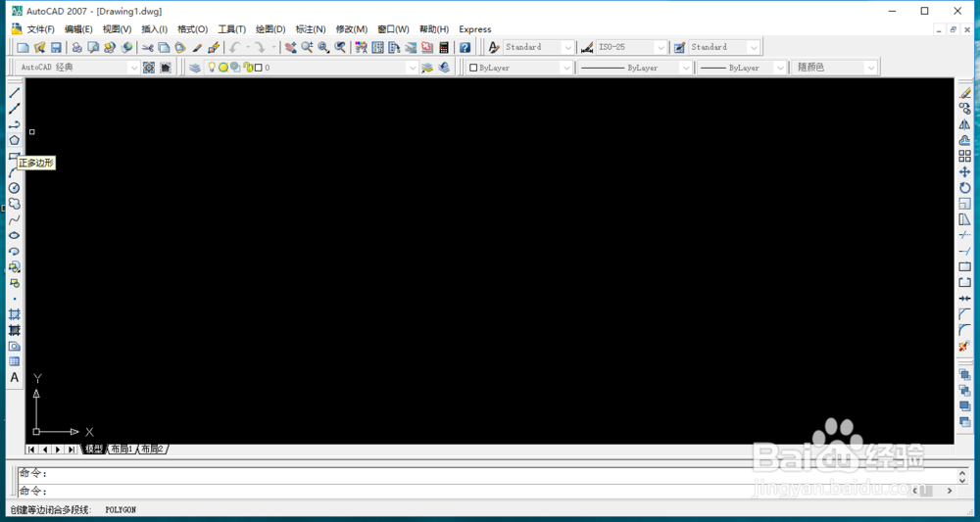Click the Undo arrow
Screen dimensions: 980x522
235,47
